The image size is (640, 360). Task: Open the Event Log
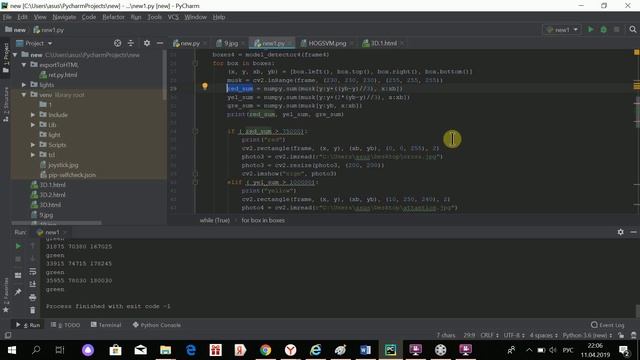pyautogui.click(x=607, y=325)
